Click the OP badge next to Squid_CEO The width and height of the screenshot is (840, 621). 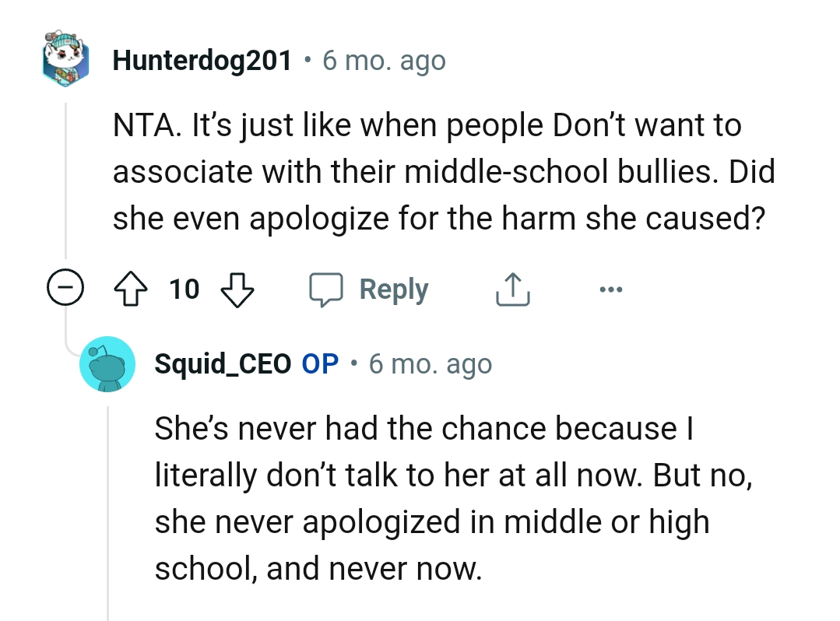coord(319,363)
